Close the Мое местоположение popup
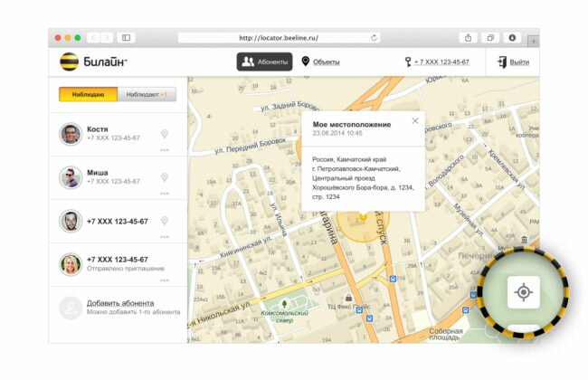This screenshot has width=588, height=380. (x=415, y=121)
